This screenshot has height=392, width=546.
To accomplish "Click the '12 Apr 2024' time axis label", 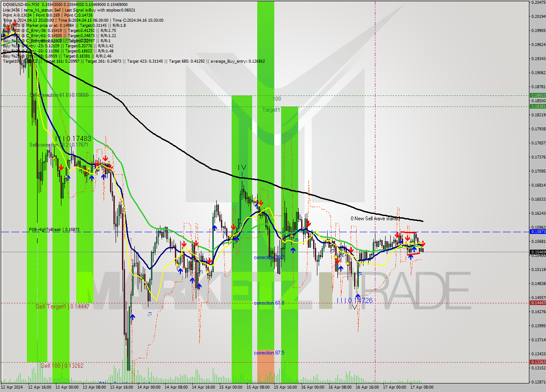I will point(12,387).
